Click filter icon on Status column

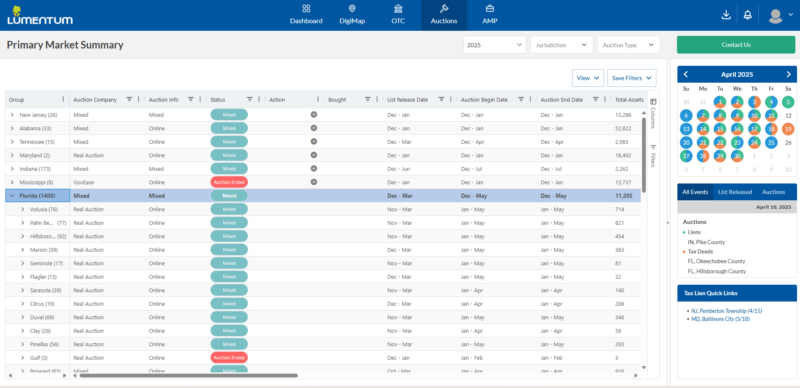point(250,100)
